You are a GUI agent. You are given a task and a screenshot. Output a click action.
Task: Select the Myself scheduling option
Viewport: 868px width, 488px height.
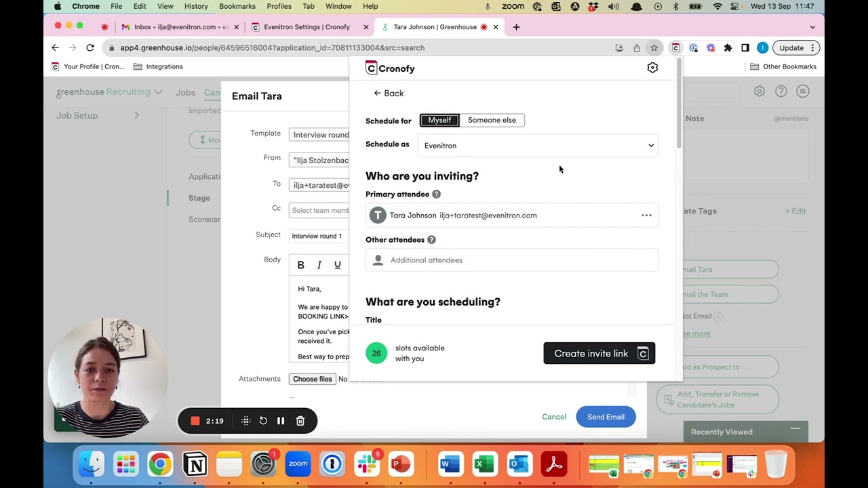[439, 120]
